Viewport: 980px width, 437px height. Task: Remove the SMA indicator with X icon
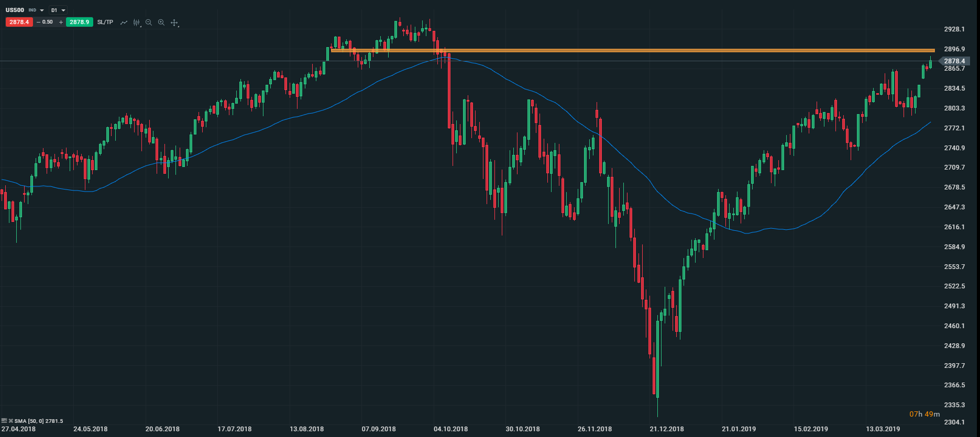click(11, 421)
